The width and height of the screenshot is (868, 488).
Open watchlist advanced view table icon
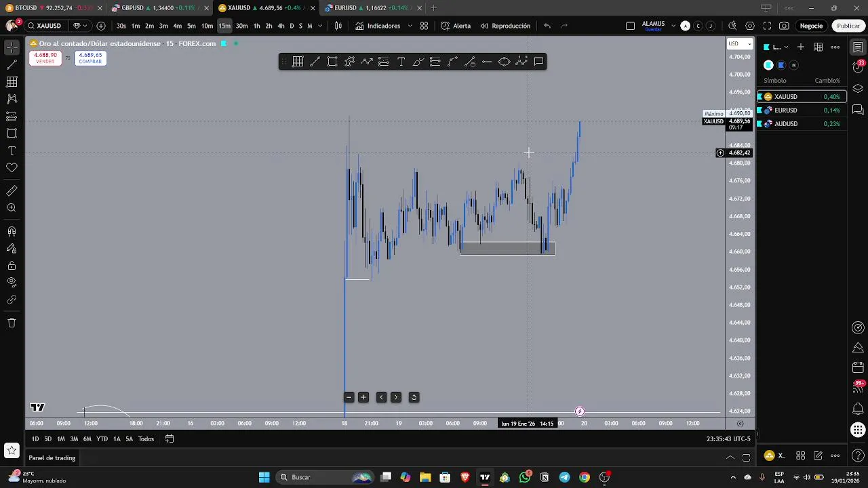[x=818, y=47]
